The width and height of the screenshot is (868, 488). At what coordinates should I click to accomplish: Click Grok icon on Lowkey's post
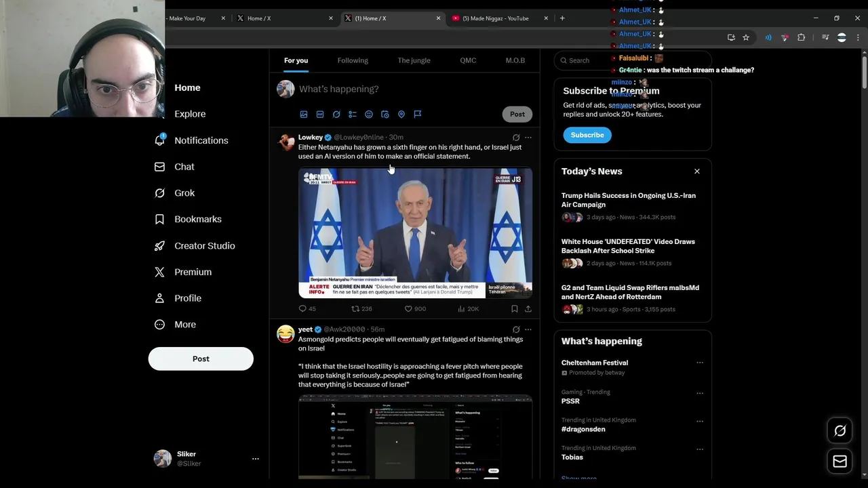tap(516, 138)
